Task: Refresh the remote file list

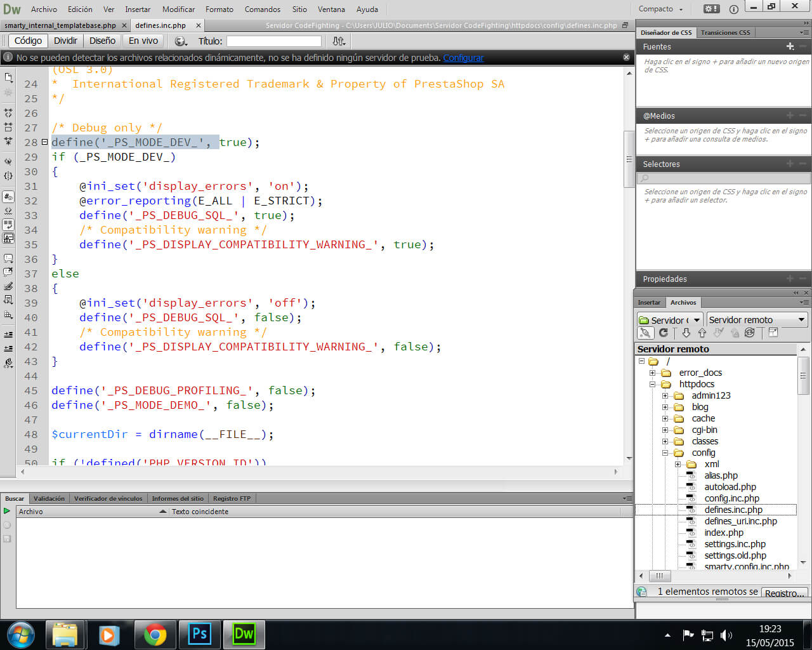Action: click(x=664, y=333)
